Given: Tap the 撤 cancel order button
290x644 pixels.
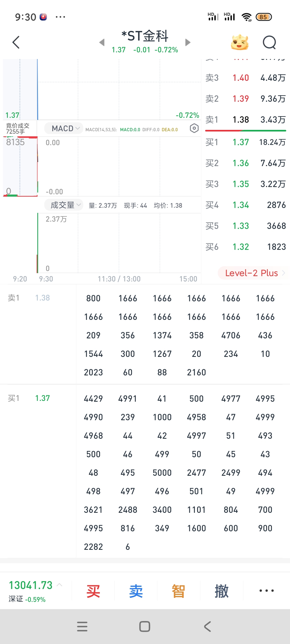Looking at the screenshot, I should coord(222,591).
